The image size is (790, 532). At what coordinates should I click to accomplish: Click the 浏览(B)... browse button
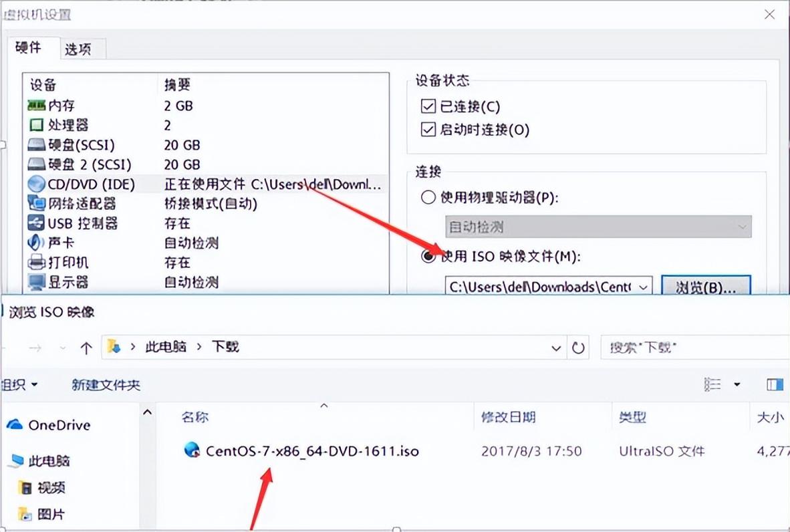[705, 287]
